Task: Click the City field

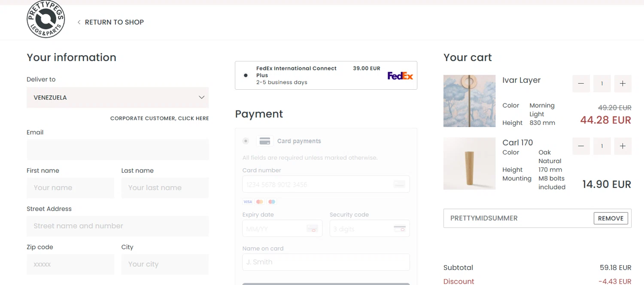Action: click(165, 264)
